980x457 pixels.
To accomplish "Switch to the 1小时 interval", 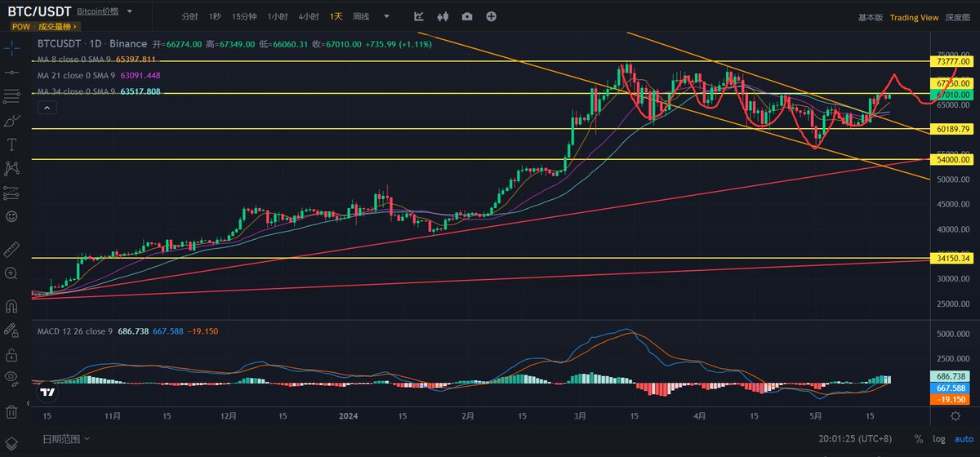I will click(277, 16).
